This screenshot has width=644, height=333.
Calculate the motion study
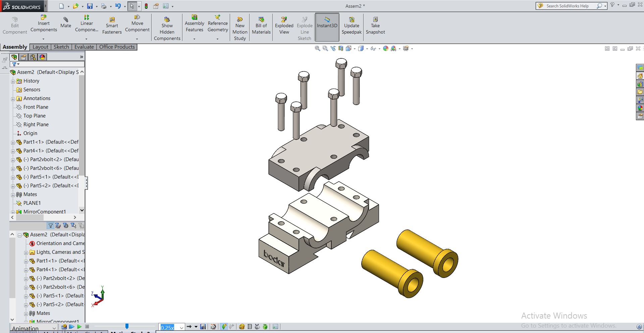[64, 327]
